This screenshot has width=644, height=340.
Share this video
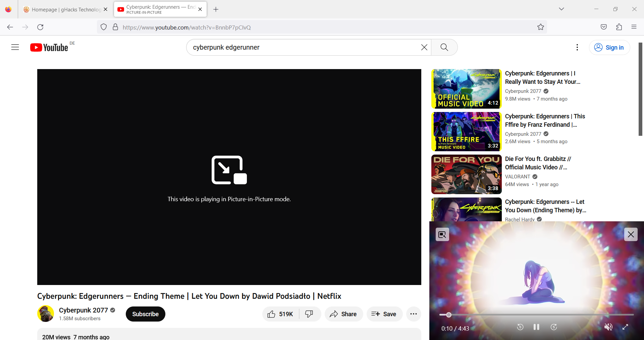click(343, 314)
